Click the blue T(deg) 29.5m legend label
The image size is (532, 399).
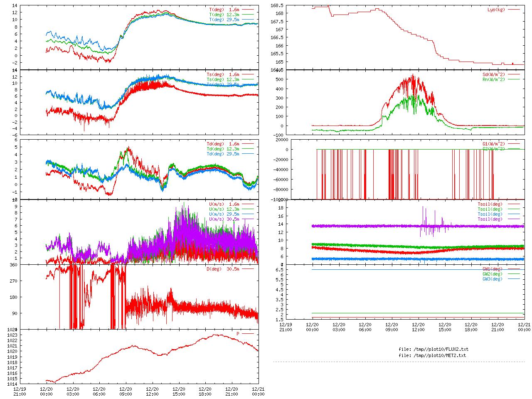(x=224, y=20)
